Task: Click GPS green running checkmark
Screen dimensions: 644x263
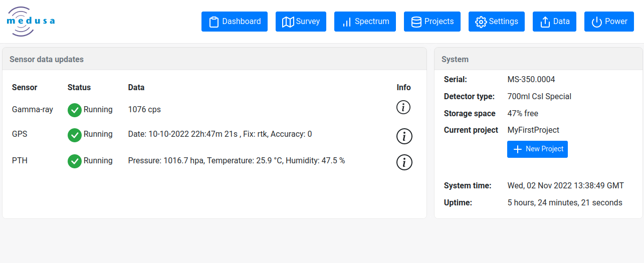Action: click(75, 135)
